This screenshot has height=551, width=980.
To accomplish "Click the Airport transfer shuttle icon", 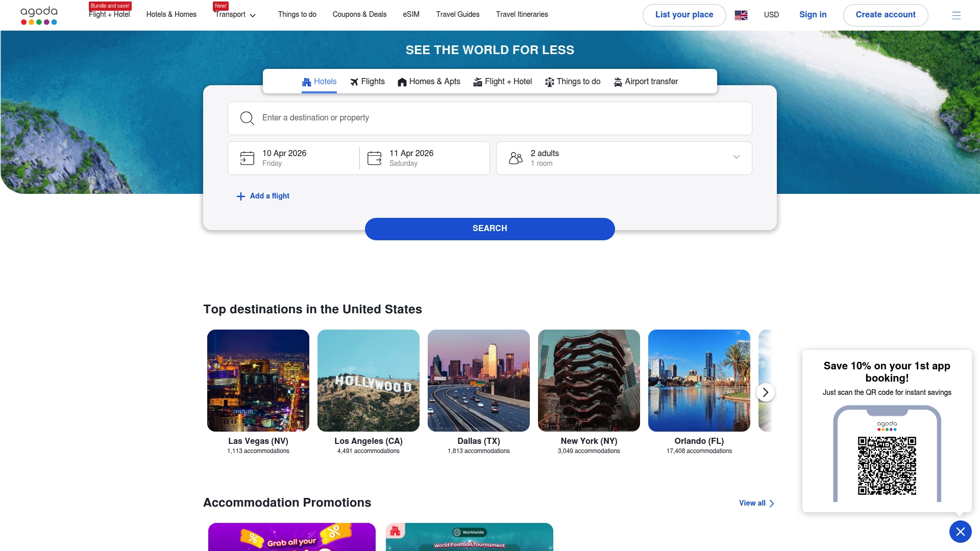I will [617, 82].
